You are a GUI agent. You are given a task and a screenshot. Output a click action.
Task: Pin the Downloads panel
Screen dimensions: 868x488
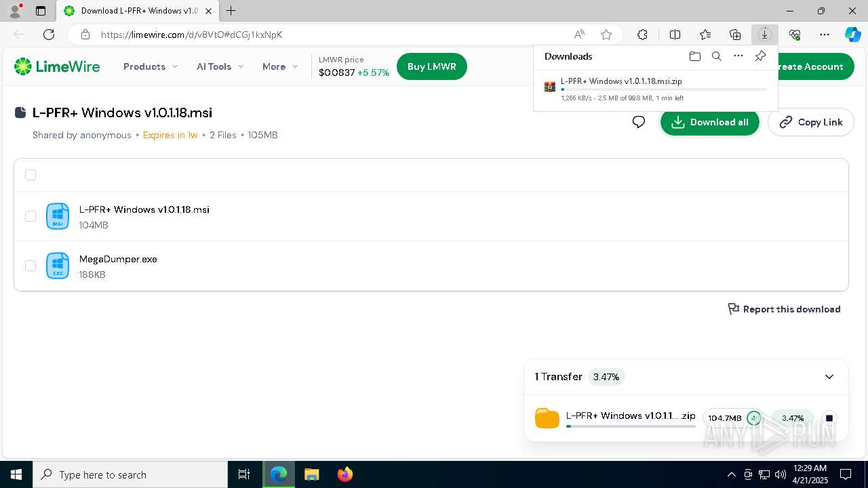[760, 56]
